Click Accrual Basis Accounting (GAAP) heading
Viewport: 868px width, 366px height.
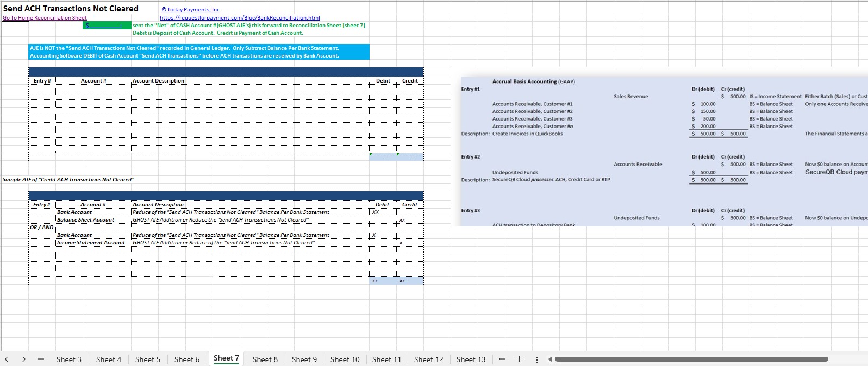pyautogui.click(x=533, y=81)
